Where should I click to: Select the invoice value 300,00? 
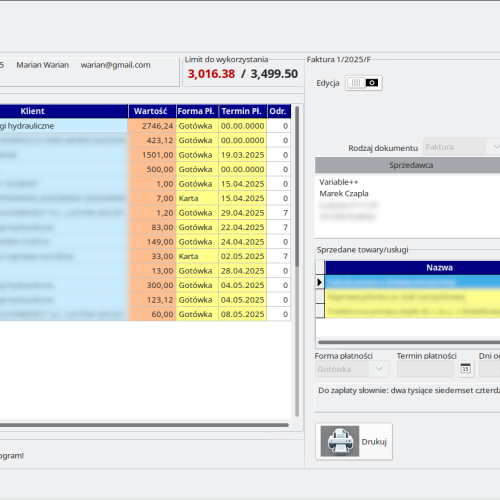pos(152,285)
